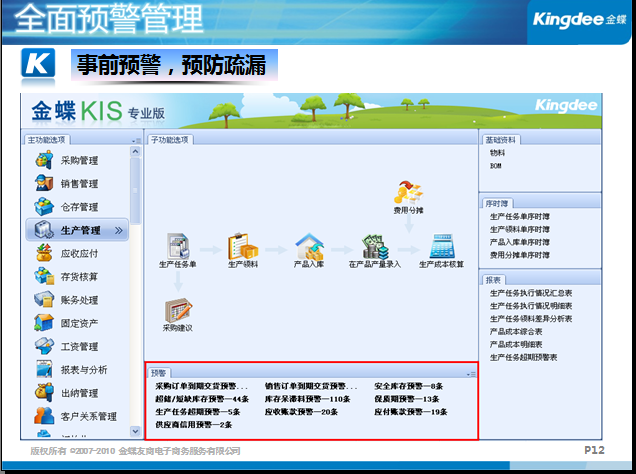Open the 账务处理 module icon
Viewport: 636px width, 474px height.
44,299
